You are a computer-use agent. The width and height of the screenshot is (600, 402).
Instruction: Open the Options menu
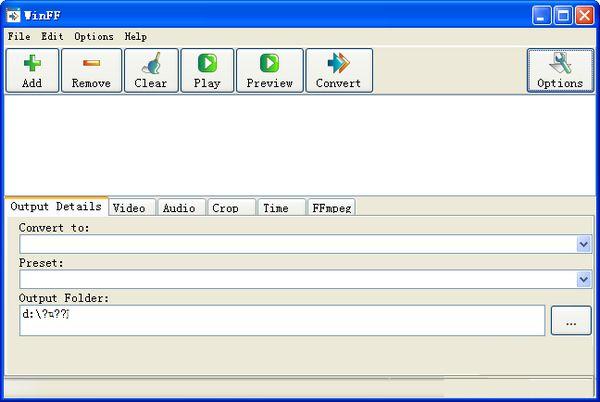point(94,37)
